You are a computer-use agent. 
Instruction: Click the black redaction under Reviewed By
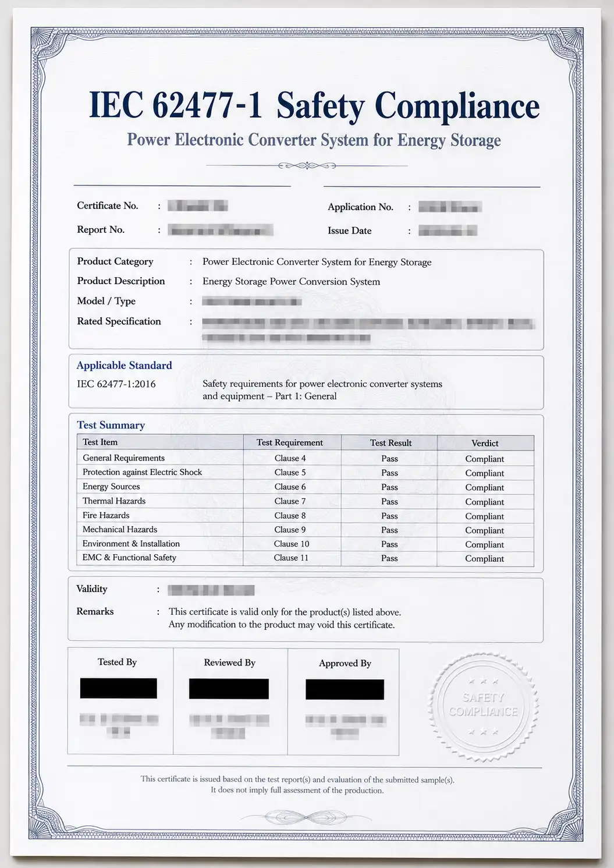(x=229, y=689)
